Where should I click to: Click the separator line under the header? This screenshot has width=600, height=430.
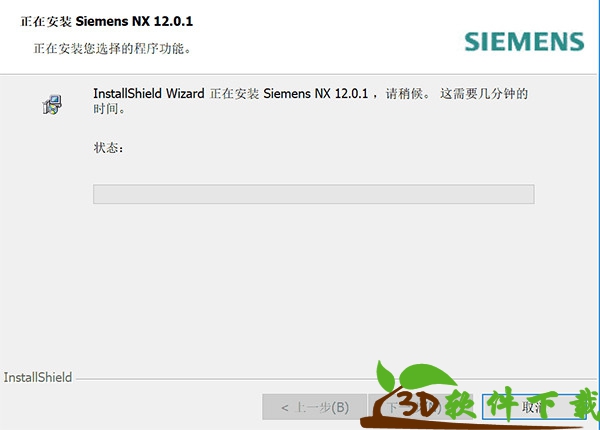(x=298, y=74)
